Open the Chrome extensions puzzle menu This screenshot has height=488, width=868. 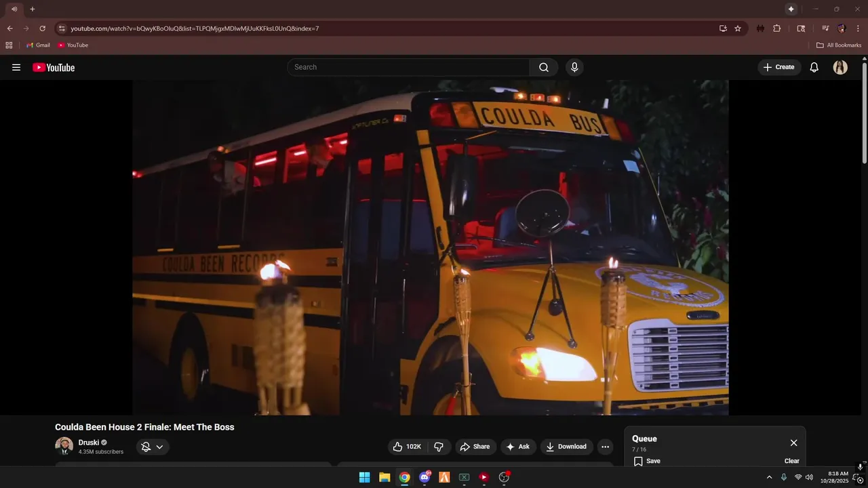(777, 28)
